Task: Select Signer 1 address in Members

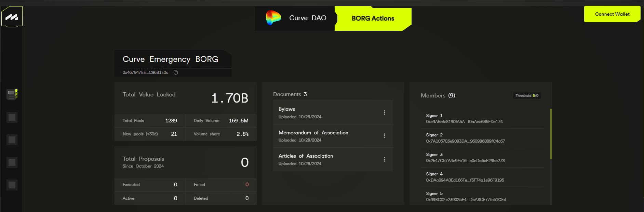Action: pyautogui.click(x=464, y=122)
